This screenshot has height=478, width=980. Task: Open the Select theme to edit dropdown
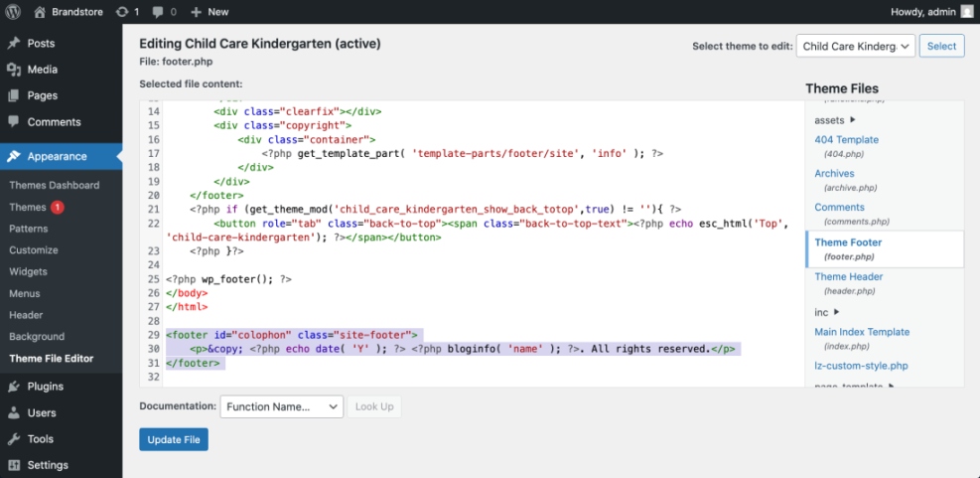click(856, 46)
